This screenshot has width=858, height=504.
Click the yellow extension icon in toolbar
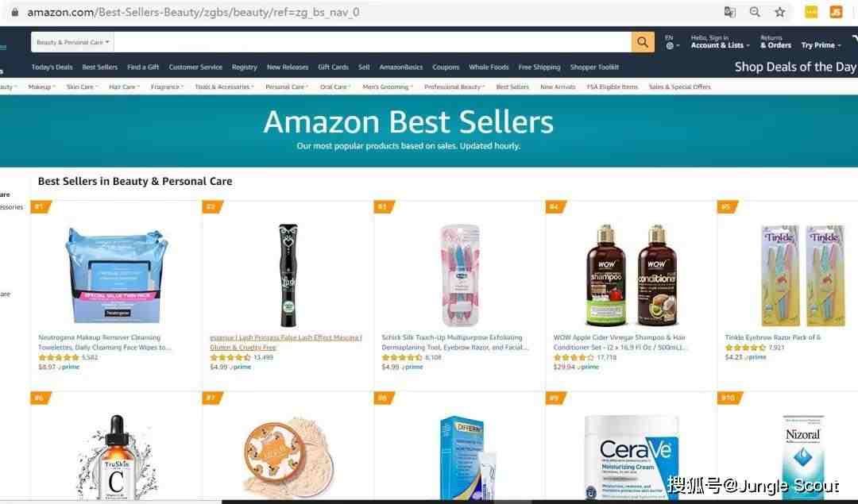(x=811, y=12)
